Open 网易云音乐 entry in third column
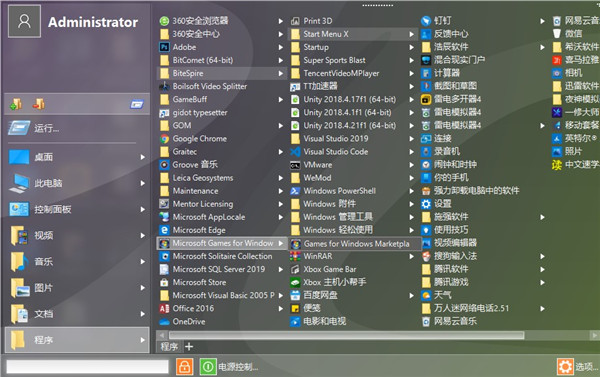Image resolution: width=600 pixels, height=377 pixels. click(484, 322)
